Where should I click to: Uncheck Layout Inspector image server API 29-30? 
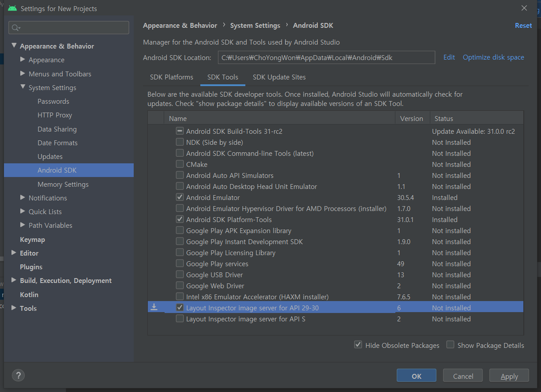pos(180,307)
